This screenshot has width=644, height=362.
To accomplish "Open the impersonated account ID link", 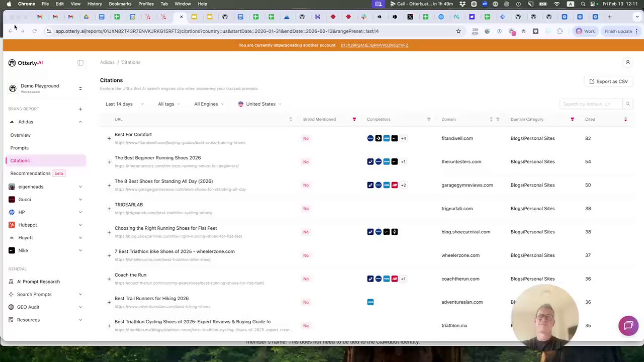I will [x=374, y=45].
